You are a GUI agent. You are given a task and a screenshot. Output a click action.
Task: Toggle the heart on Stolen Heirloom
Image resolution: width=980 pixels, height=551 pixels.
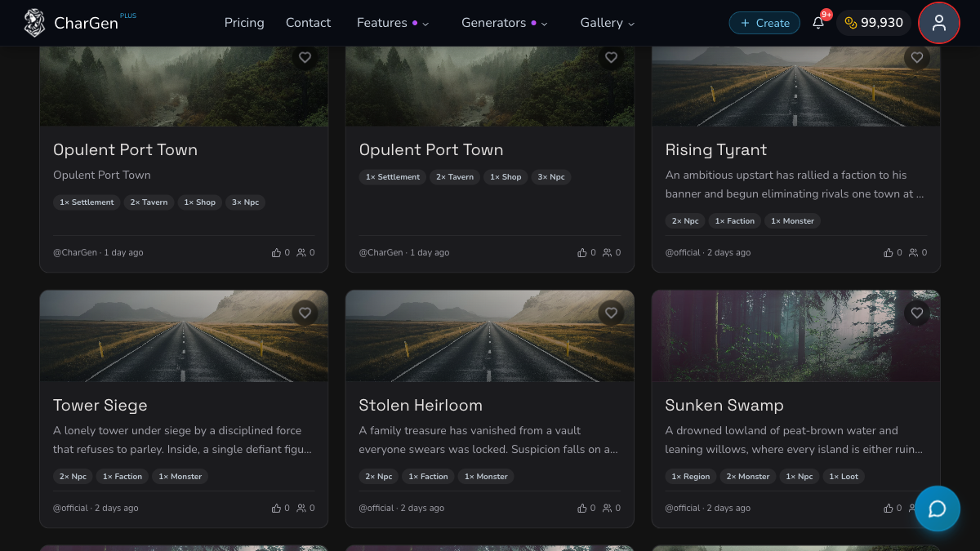coord(611,313)
